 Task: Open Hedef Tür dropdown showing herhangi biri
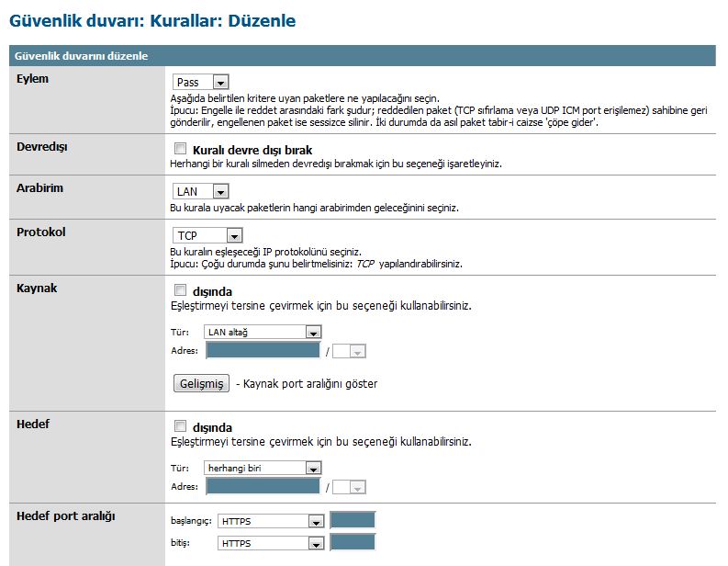pyautogui.click(x=263, y=468)
